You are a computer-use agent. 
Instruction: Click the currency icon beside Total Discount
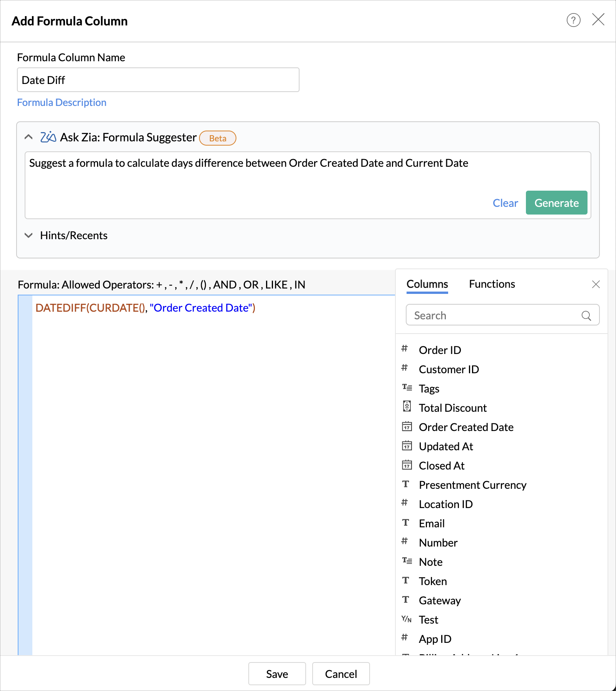coord(407,407)
